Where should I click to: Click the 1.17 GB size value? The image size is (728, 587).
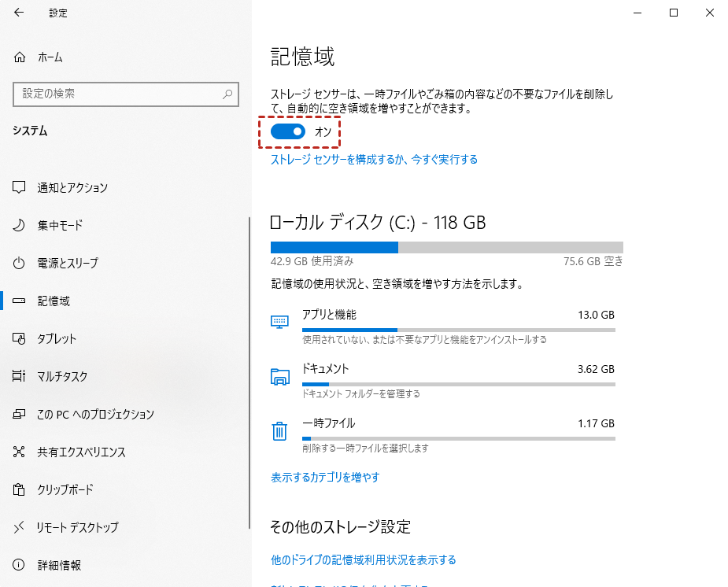(596, 423)
